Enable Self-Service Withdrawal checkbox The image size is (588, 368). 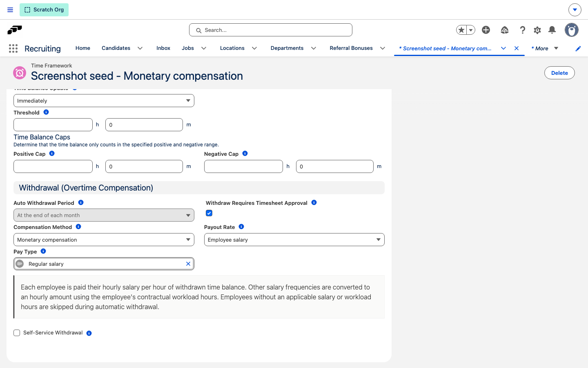[x=17, y=333]
